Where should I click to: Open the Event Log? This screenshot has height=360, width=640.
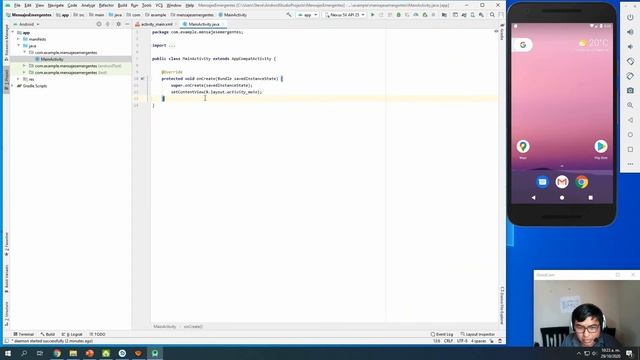tap(442, 334)
